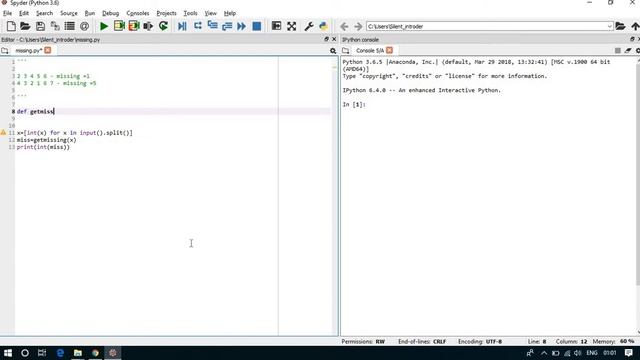Step into function in the debugger

[212, 26]
